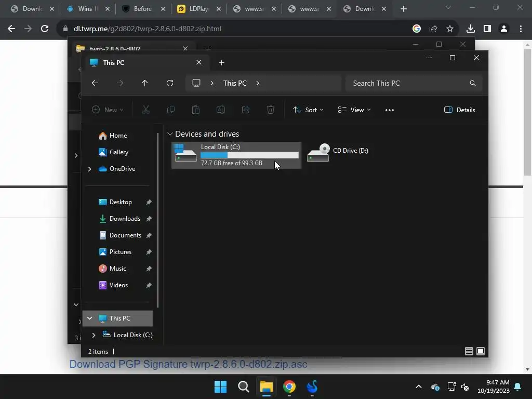Image resolution: width=532 pixels, height=399 pixels.
Task: Click the Copy icon in Explorer toolbar
Action: pyautogui.click(x=170, y=110)
